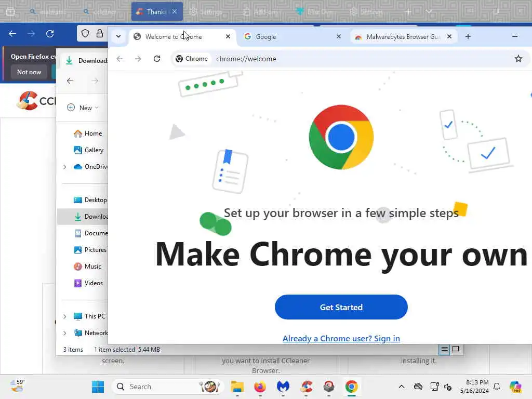532x399 pixels.
Task: Switch File Explorer to details view
Action: pyautogui.click(x=445, y=350)
